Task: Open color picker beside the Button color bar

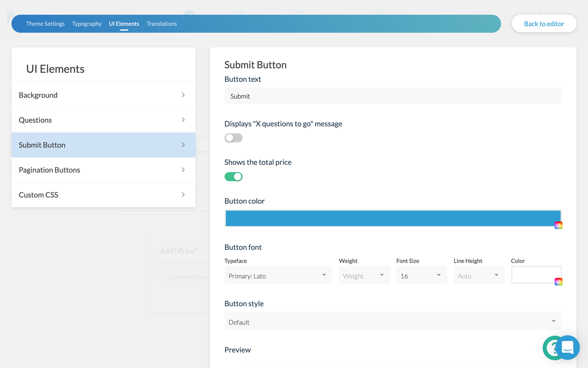Action: pyautogui.click(x=558, y=225)
